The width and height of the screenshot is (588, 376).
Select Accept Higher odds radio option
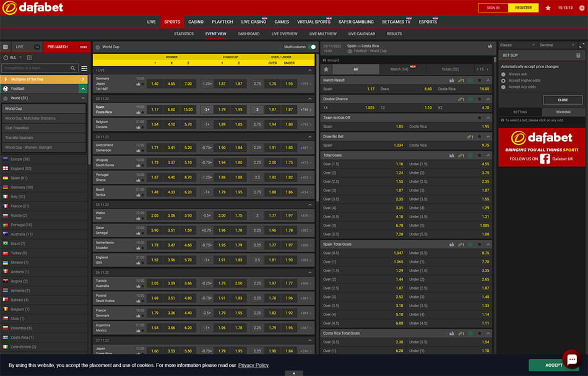(503, 81)
